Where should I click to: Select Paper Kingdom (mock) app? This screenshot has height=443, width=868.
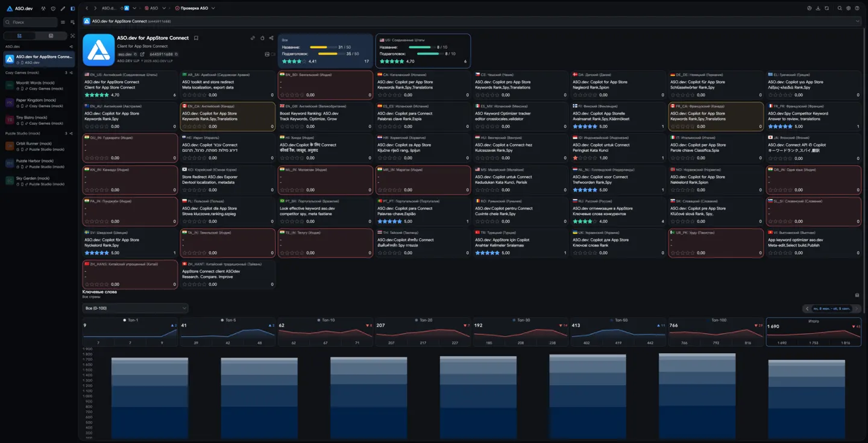[x=39, y=102]
